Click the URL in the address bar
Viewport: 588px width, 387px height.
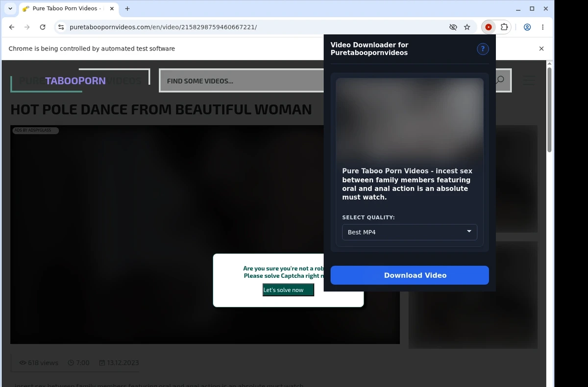click(163, 27)
